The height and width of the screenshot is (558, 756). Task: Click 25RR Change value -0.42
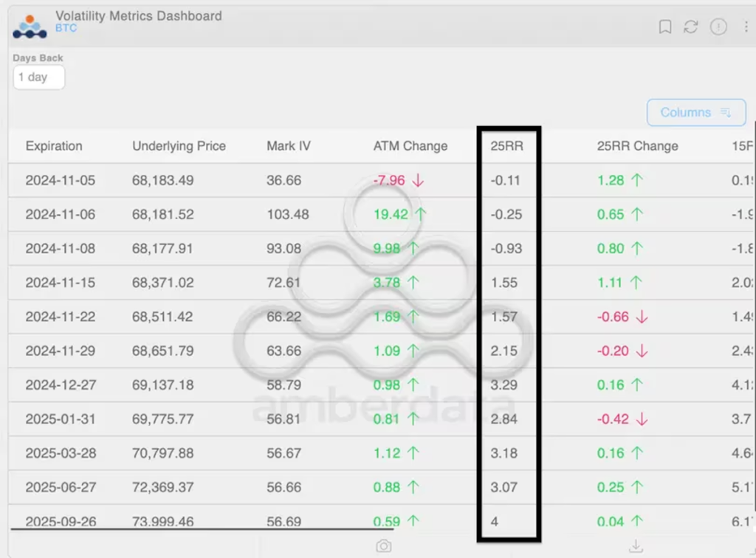click(613, 419)
